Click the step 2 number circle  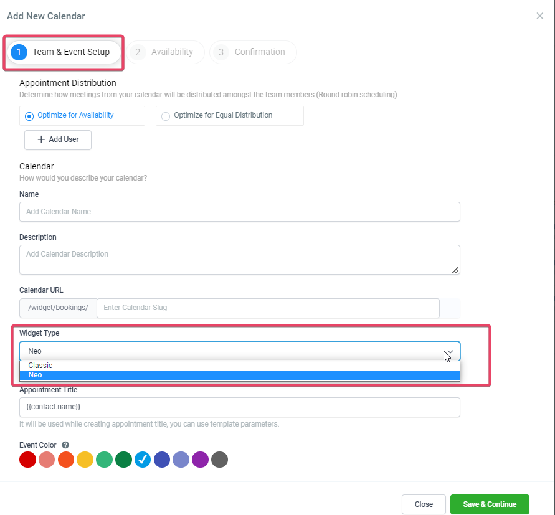(x=138, y=52)
